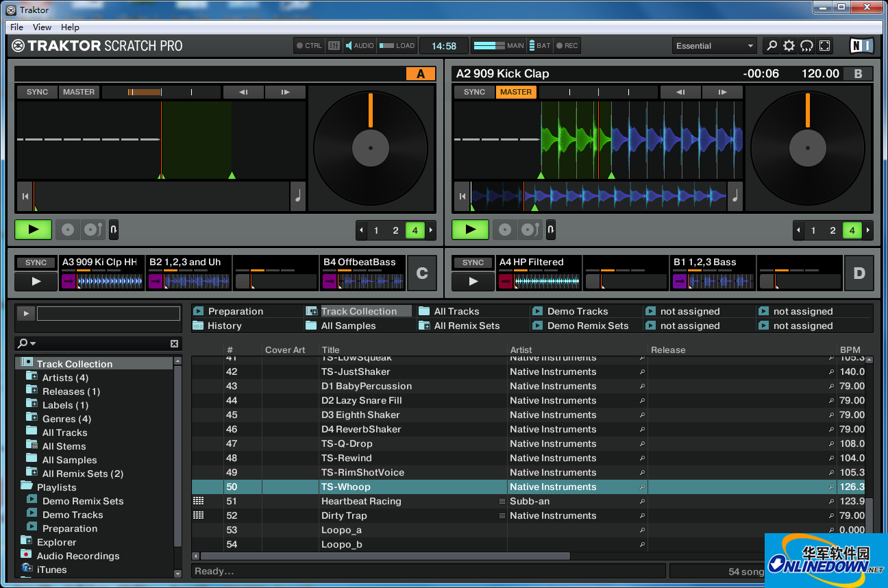Toggle SYNC on Deck A

click(x=37, y=92)
